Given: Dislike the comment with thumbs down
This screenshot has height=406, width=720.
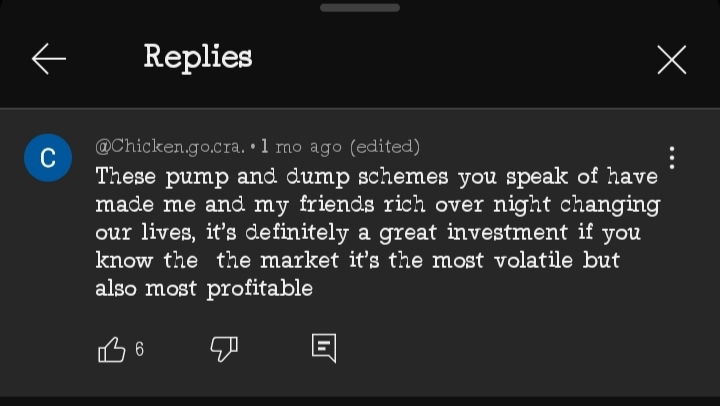Looking at the screenshot, I should coord(223,349).
